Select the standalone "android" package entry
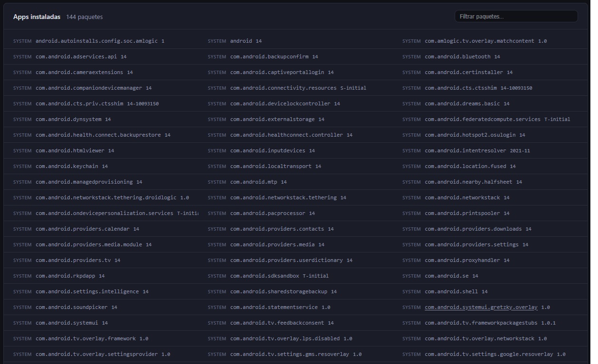Viewport: 598px width, 364px height. [241, 41]
